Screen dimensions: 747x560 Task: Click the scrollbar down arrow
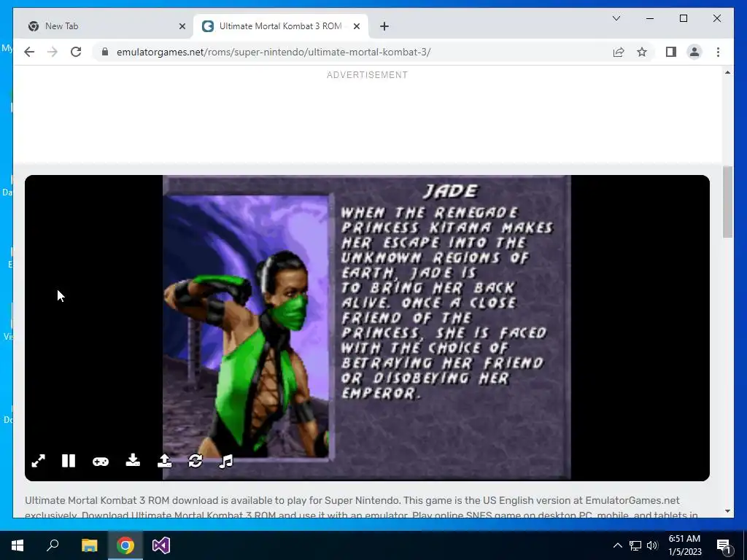[727, 511]
